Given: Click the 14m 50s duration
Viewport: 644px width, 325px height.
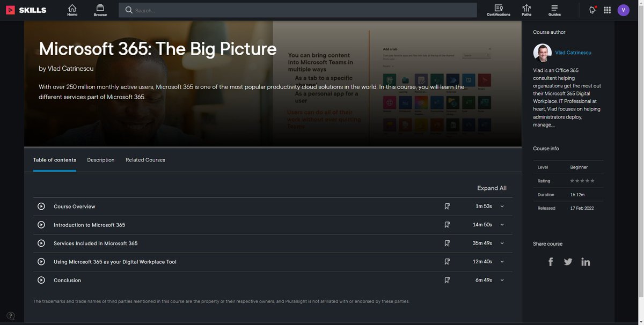Looking at the screenshot, I should [x=482, y=225].
